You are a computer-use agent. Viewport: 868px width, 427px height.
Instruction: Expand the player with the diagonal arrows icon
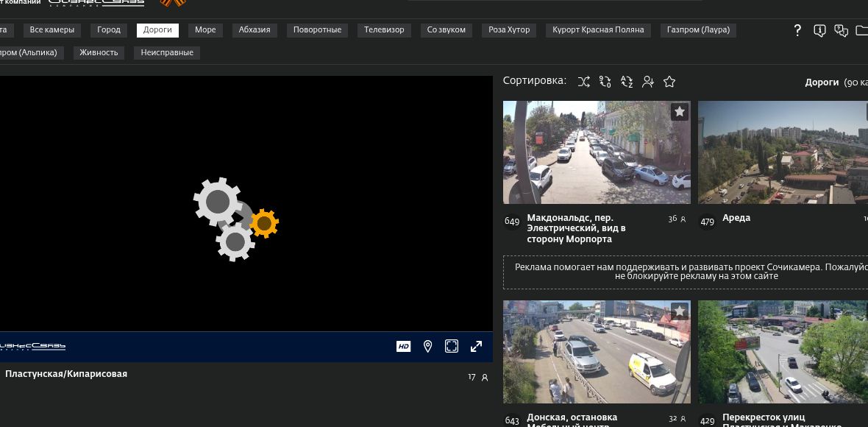(x=476, y=347)
